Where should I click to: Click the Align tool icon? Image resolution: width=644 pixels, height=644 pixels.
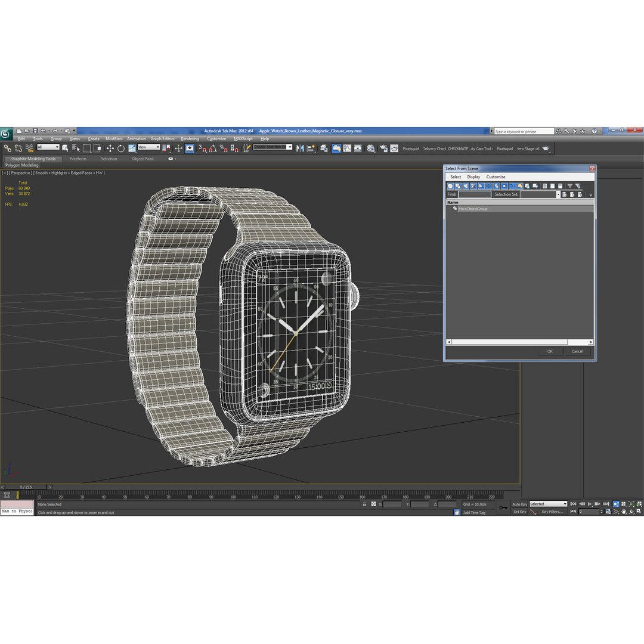[311, 148]
